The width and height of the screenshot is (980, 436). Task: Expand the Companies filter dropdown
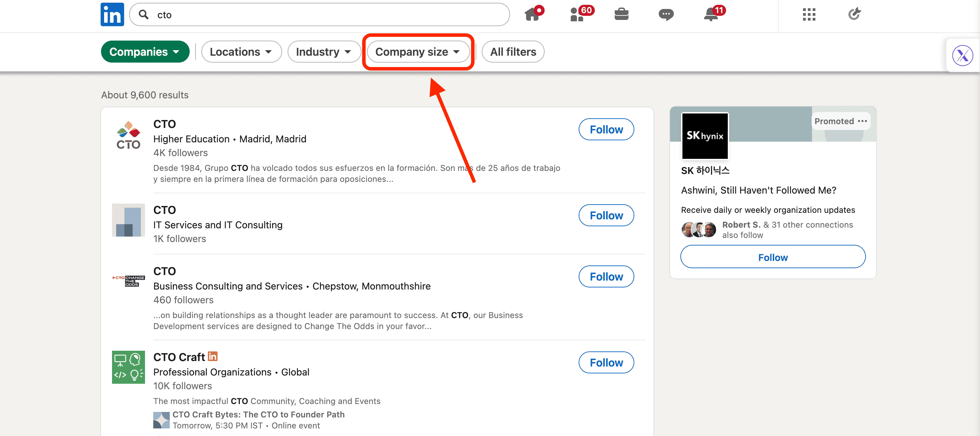tap(145, 52)
